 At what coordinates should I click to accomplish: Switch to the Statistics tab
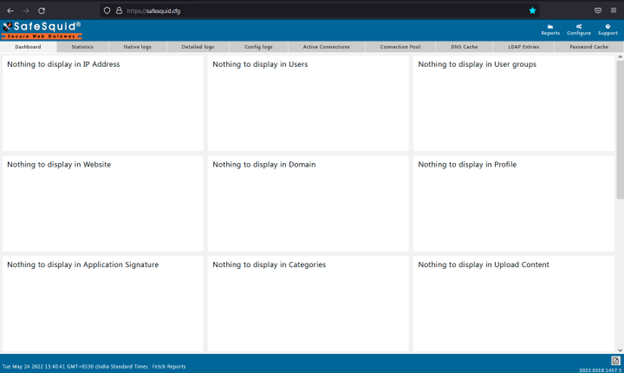coord(82,47)
